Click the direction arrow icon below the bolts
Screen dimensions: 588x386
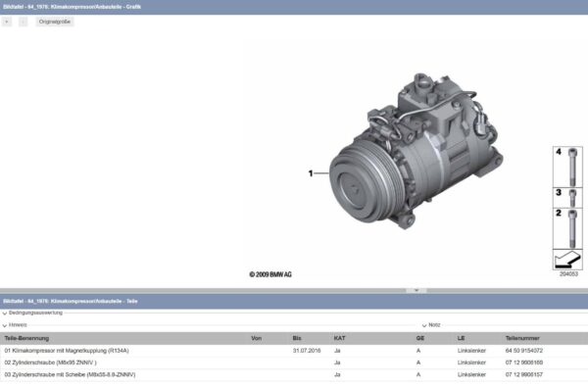coord(567,259)
